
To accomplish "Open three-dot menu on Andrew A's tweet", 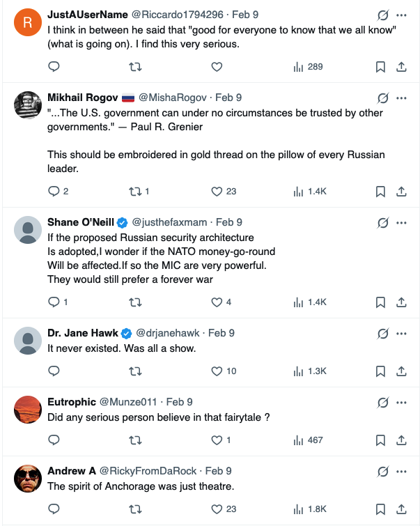I will point(401,471).
